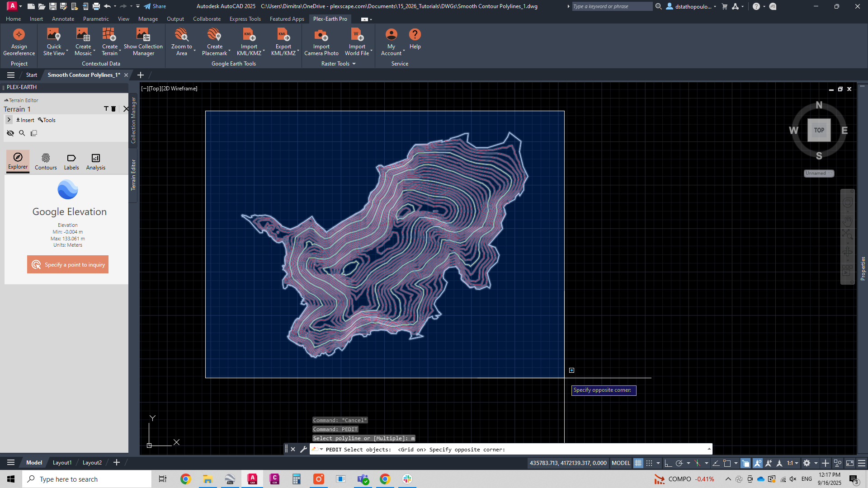Open workspace switching gear in status bar
Screen dimensions: 868x488
click(807, 463)
